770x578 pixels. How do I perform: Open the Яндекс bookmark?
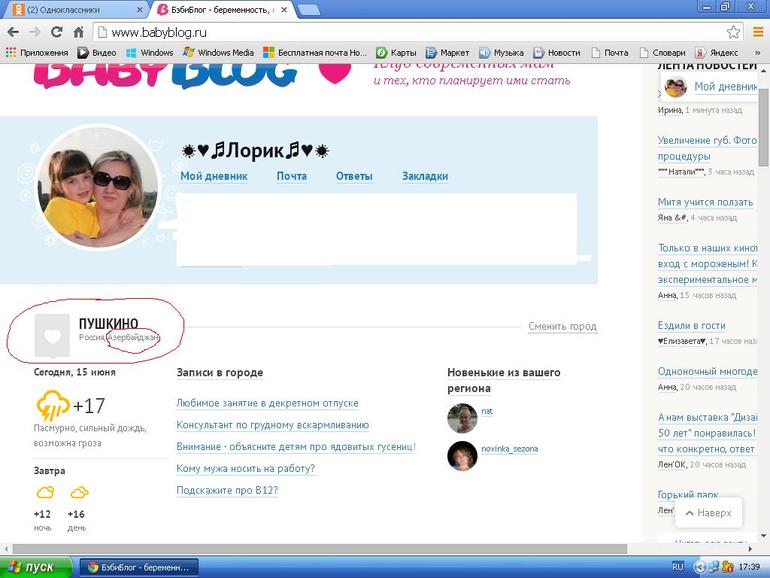point(716,53)
